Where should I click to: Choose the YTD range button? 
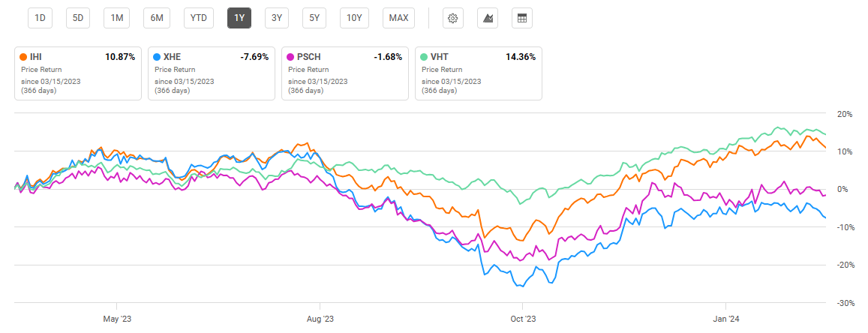pyautogui.click(x=200, y=18)
